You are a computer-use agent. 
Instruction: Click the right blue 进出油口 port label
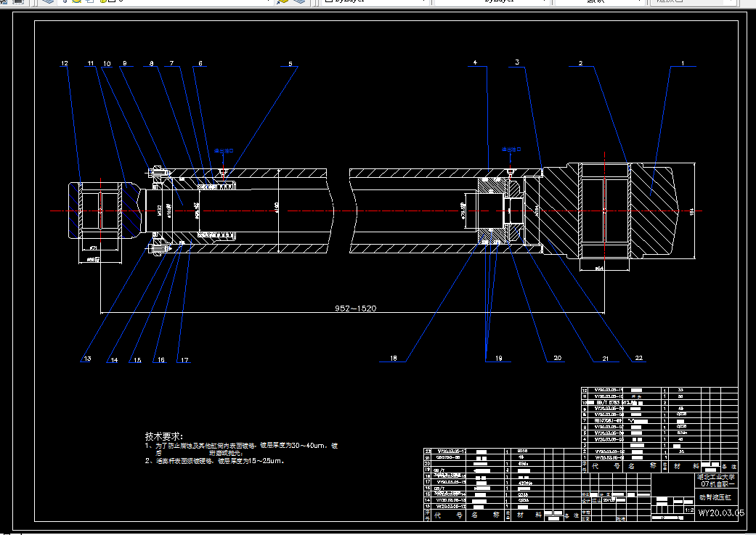(x=511, y=150)
